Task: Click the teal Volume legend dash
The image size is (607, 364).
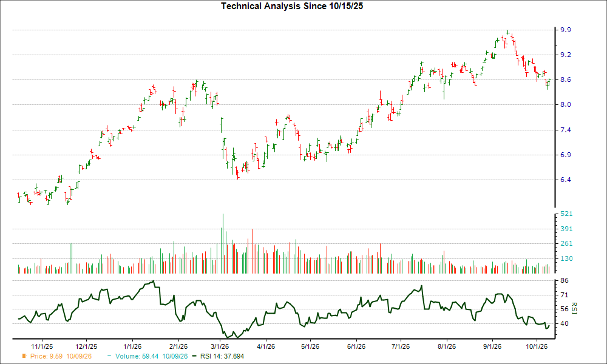Action: point(109,356)
